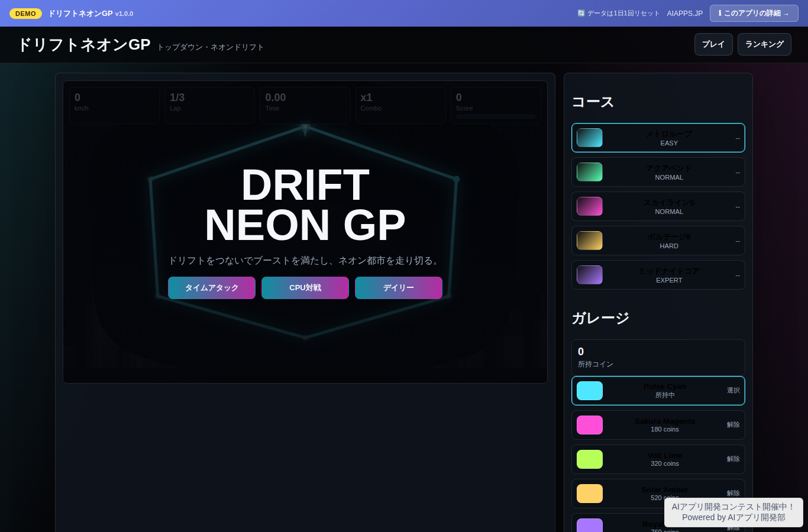Start the タイムアタック mode
Screen dimensions: 808x532
[212, 288]
